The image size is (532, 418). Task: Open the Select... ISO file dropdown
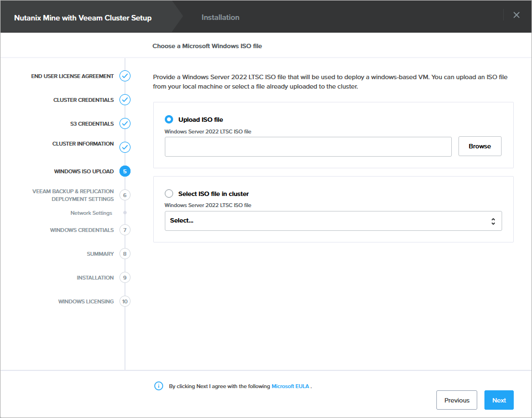tap(333, 221)
